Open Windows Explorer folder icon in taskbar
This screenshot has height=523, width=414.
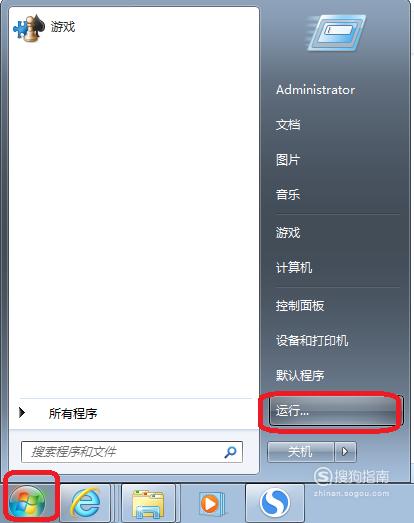148,503
